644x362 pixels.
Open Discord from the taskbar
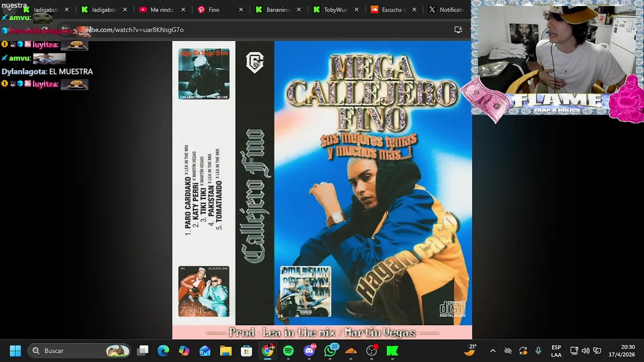click(x=309, y=350)
